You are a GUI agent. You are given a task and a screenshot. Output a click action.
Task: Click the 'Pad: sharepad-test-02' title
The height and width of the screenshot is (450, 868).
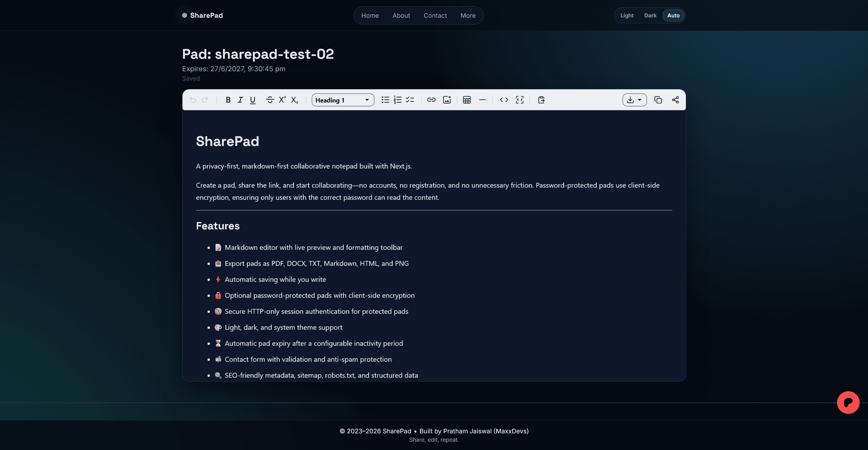click(x=258, y=54)
